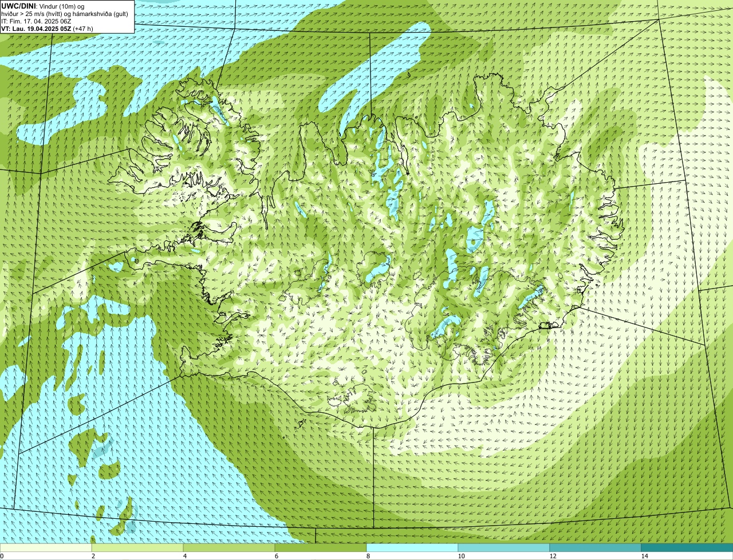
Task: Click the legend scale label '8'
Action: [368, 556]
